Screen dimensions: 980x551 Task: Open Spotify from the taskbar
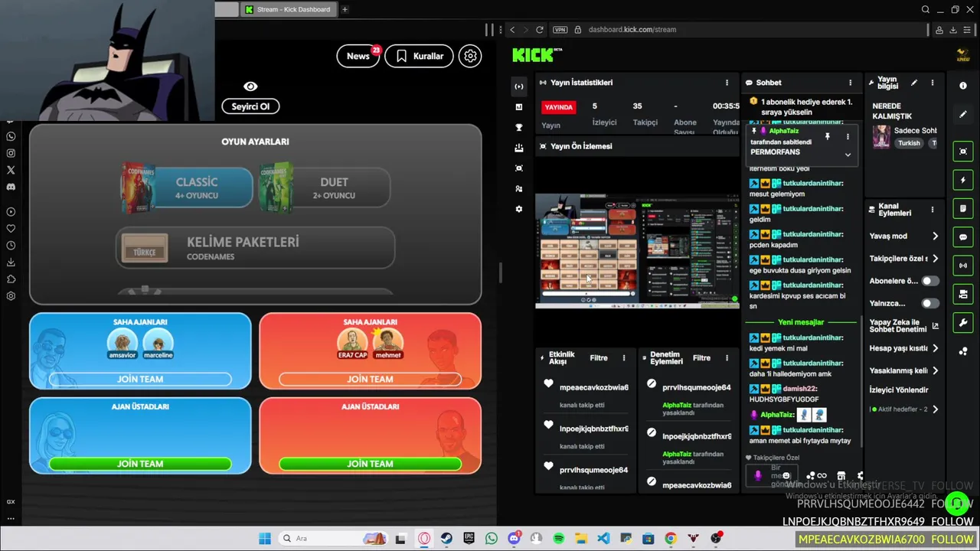[559, 539]
